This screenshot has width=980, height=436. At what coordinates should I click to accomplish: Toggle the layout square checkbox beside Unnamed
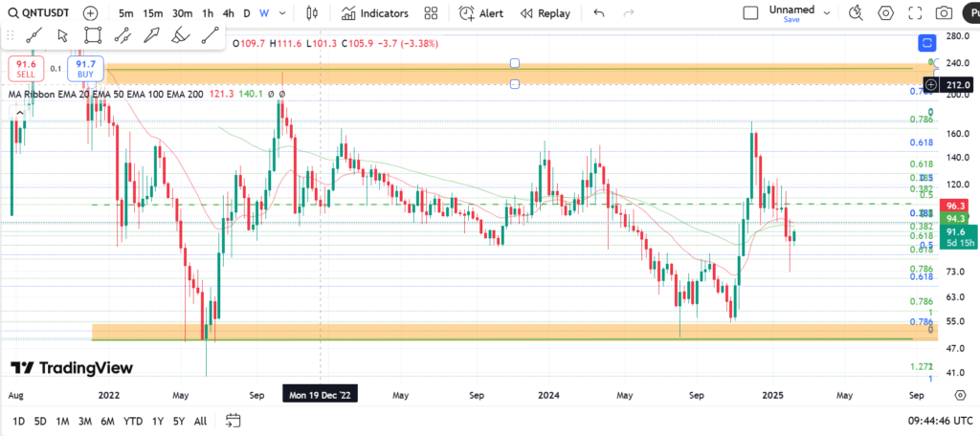[x=751, y=12]
